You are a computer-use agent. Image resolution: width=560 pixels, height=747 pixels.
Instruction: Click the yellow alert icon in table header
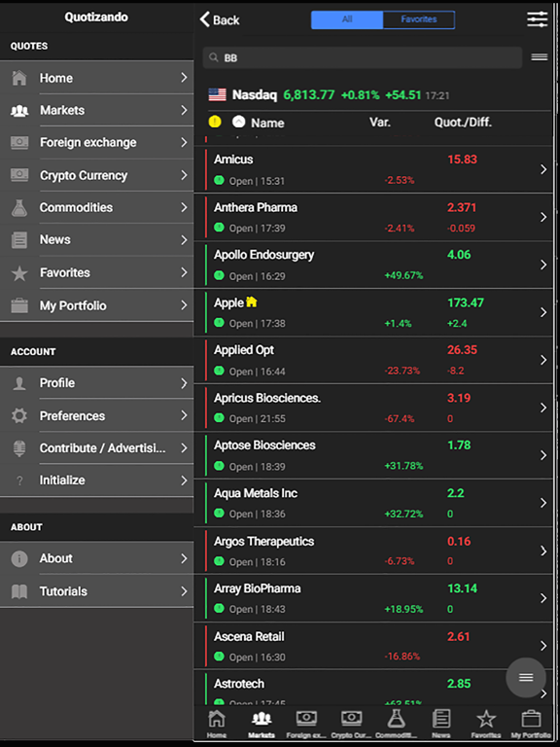[x=215, y=122]
